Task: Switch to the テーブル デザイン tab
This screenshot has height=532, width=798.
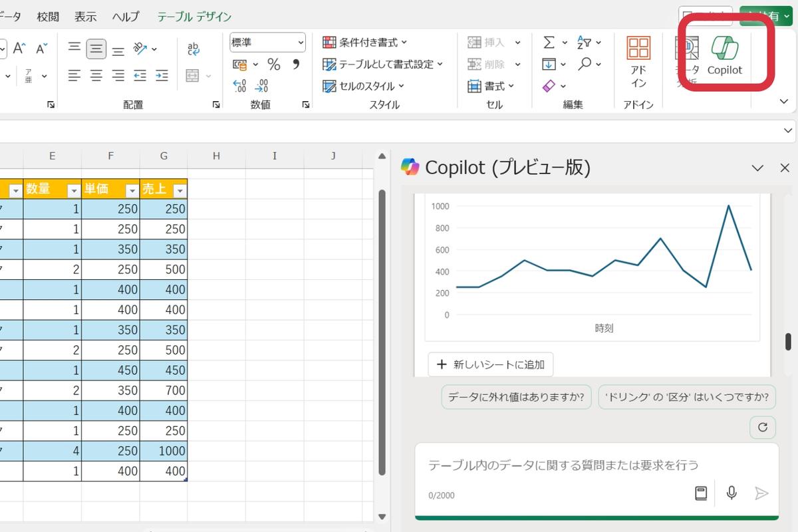Action: 194,17
